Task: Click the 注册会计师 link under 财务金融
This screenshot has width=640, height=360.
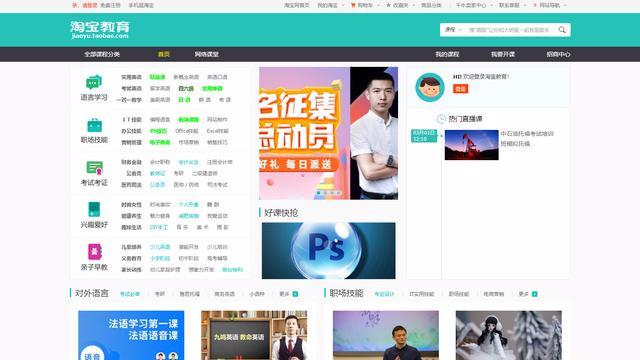Action: [220, 162]
